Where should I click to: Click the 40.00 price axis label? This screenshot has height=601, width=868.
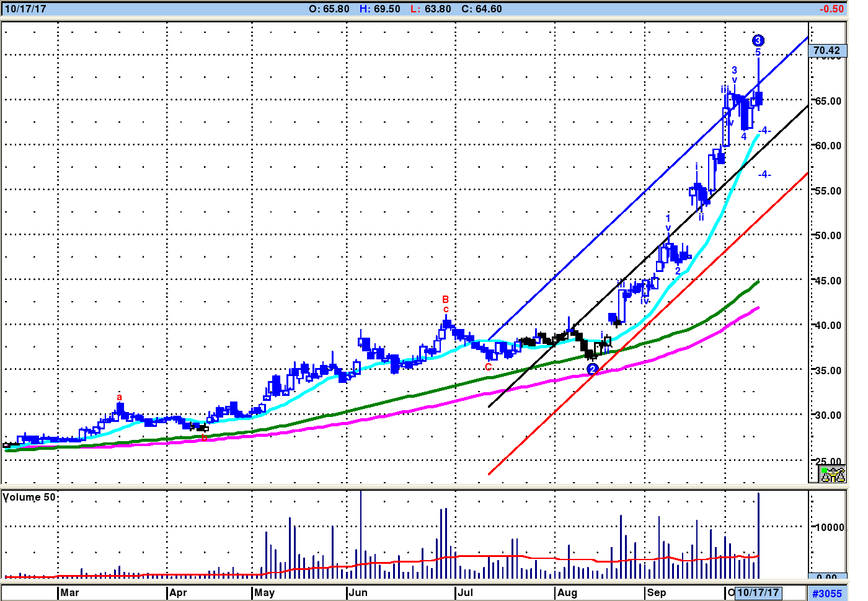pos(828,325)
